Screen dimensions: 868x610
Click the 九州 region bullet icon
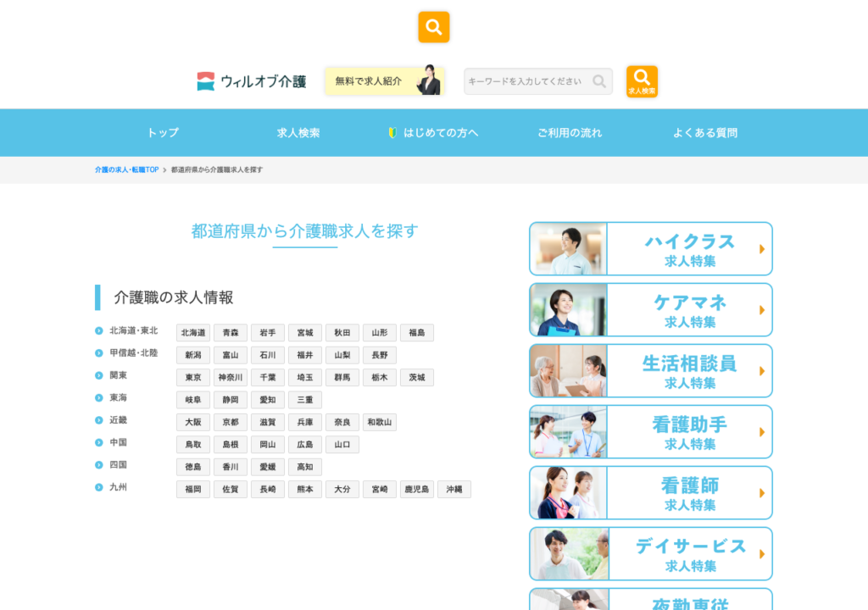click(x=99, y=488)
